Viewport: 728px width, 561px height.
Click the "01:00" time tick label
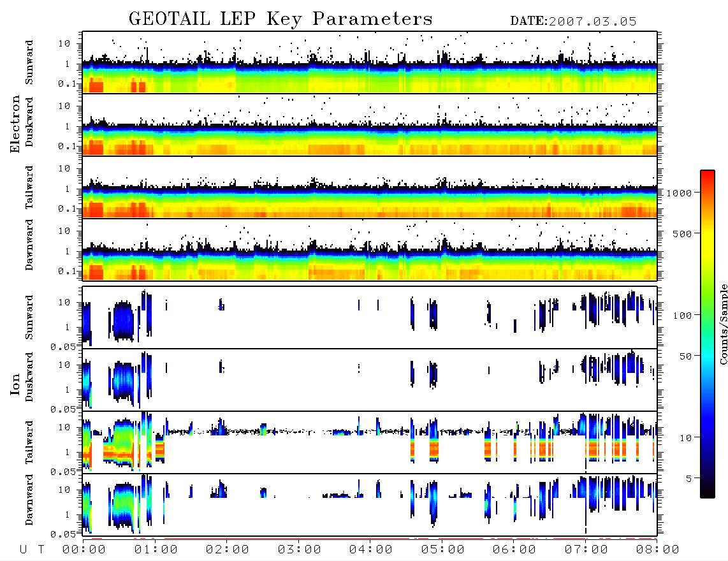pyautogui.click(x=156, y=550)
